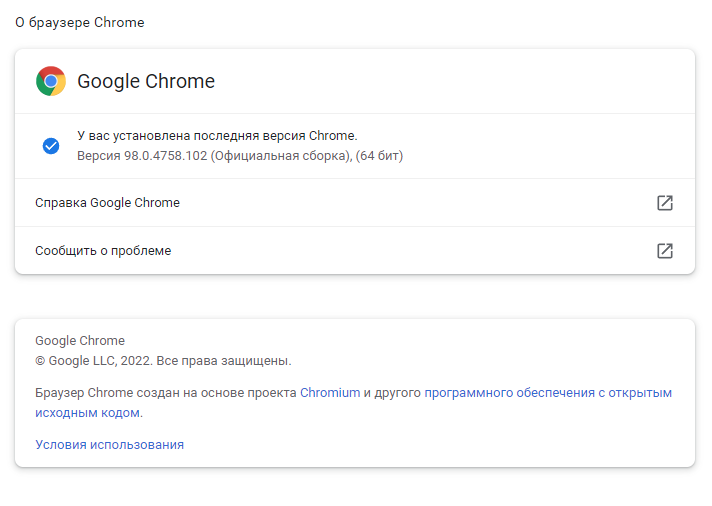
Task: Click external link icon beside Справка Google Chrome
Action: tap(664, 203)
